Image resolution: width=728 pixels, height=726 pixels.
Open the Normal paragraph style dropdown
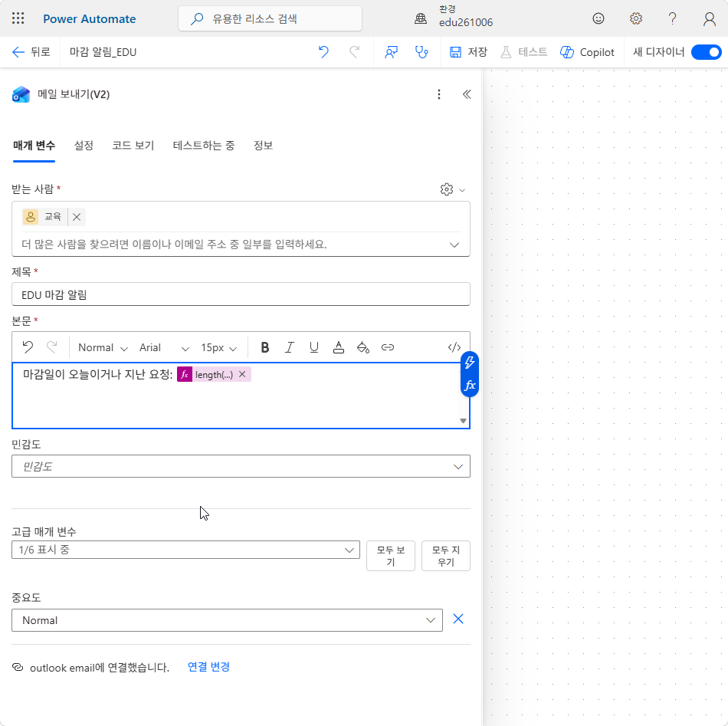tap(103, 347)
